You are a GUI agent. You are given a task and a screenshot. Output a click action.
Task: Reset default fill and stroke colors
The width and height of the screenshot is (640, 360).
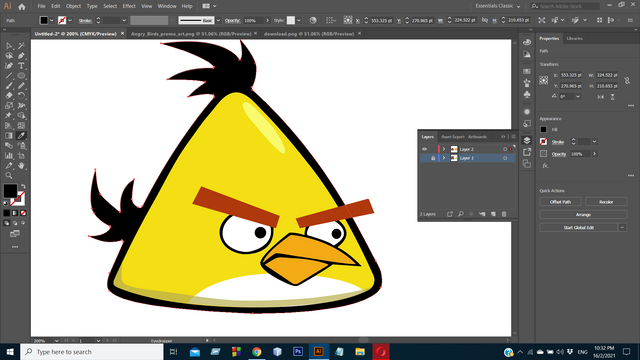(x=6, y=203)
